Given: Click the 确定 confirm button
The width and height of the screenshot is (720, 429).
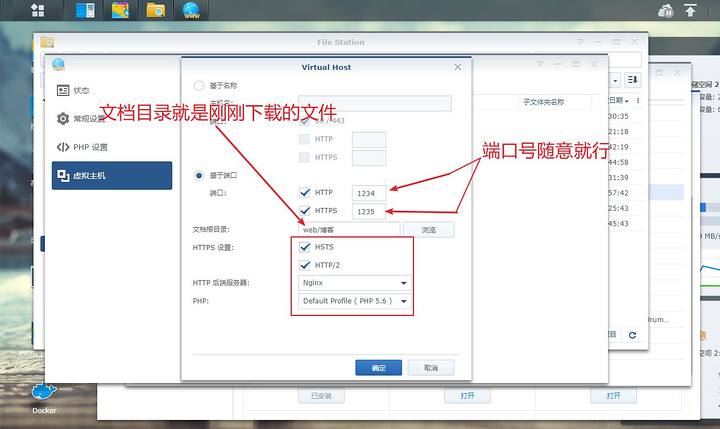Looking at the screenshot, I should 379,368.
